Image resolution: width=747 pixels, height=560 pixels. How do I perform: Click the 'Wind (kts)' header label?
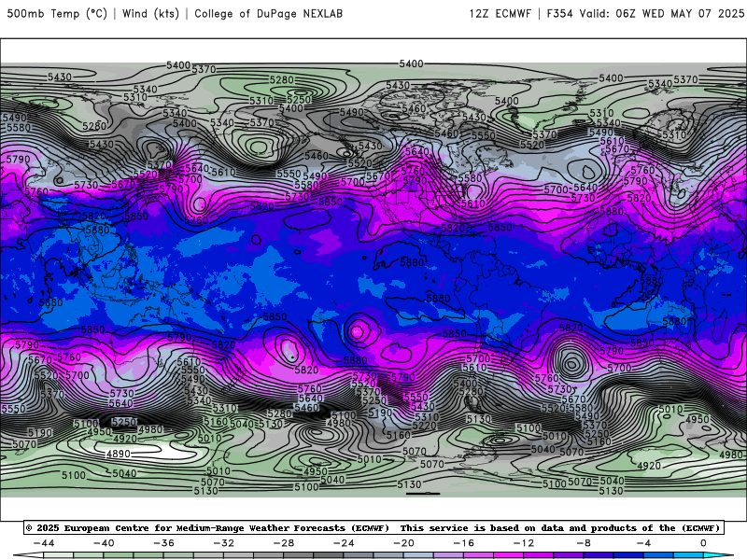click(x=150, y=13)
